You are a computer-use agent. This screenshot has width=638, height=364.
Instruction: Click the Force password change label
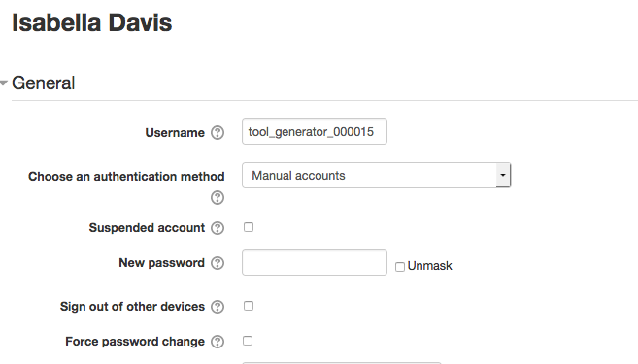(x=135, y=342)
